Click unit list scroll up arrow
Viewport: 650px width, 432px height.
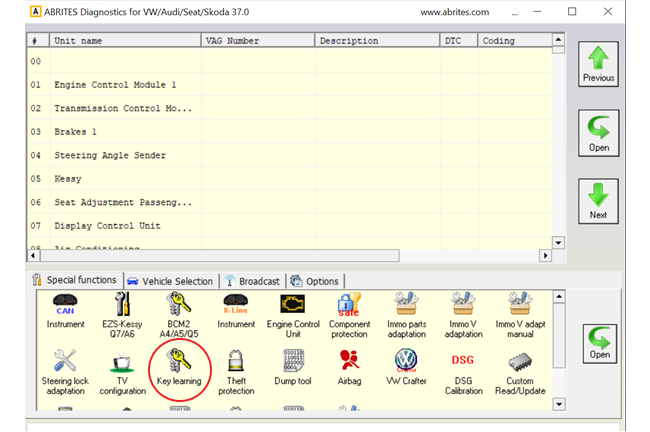tap(558, 40)
